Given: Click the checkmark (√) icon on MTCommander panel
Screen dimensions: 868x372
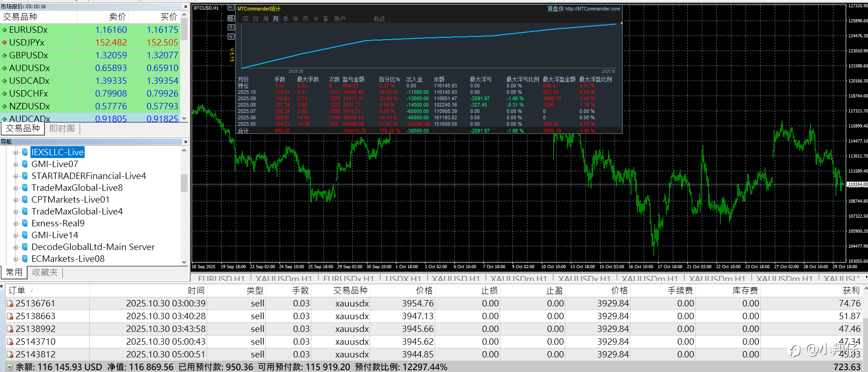Looking at the screenshot, I should (x=231, y=36).
